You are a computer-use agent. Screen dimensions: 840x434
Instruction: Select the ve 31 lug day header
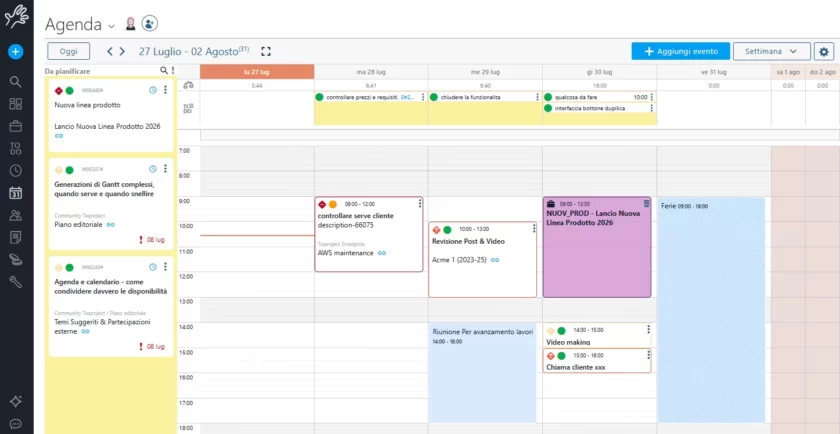(x=714, y=72)
